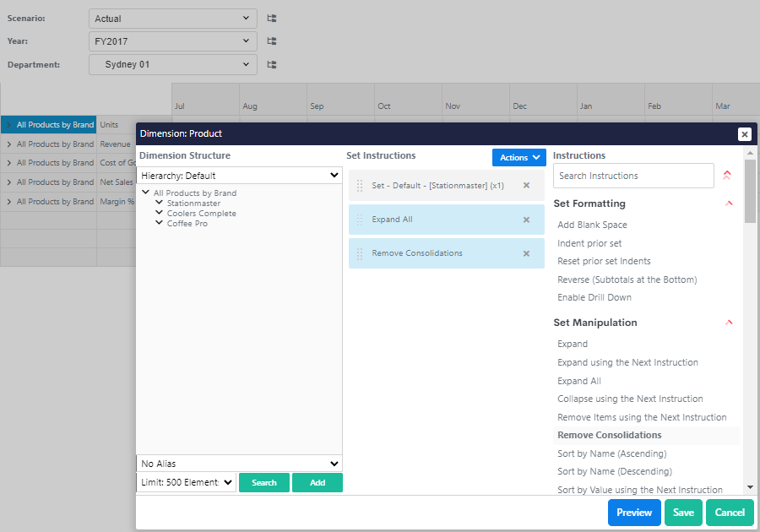This screenshot has height=532, width=760.
Task: Collapse all instruction groups with double chevron
Action: 727,176
